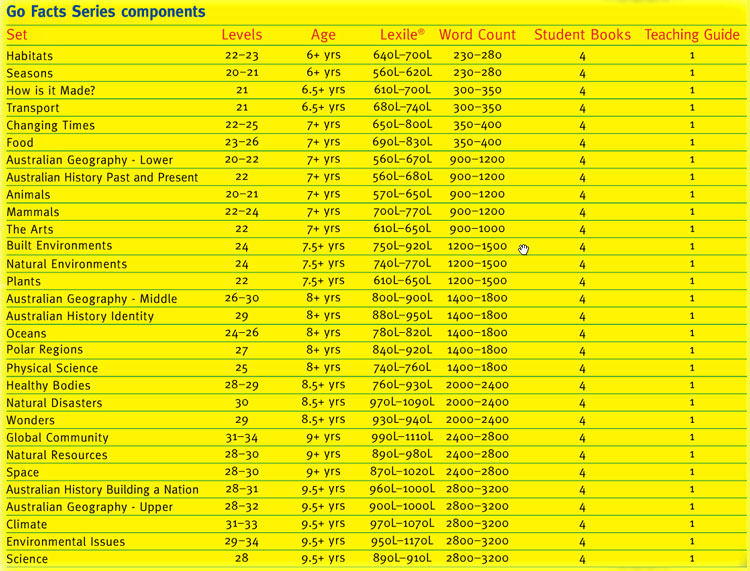Select the 'Natural Environments' set name

[66, 264]
